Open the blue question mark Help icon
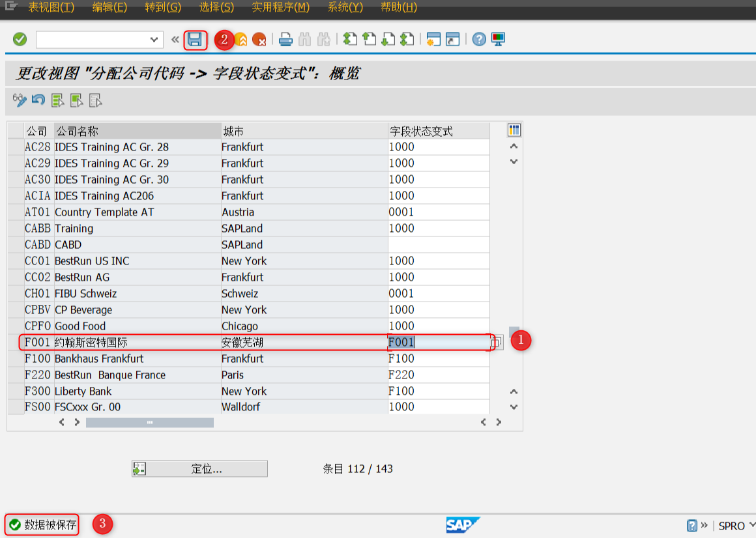756x538 pixels. point(479,39)
